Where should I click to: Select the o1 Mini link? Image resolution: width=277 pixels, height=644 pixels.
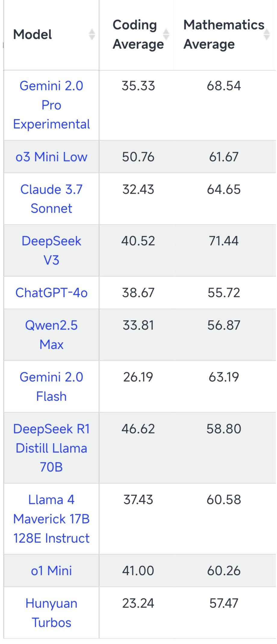tap(51, 571)
